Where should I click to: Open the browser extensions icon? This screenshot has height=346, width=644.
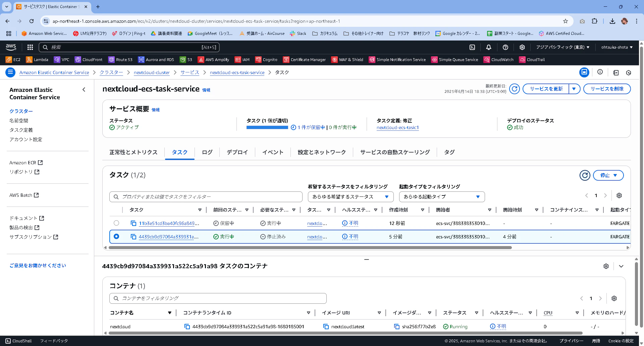pos(595,21)
